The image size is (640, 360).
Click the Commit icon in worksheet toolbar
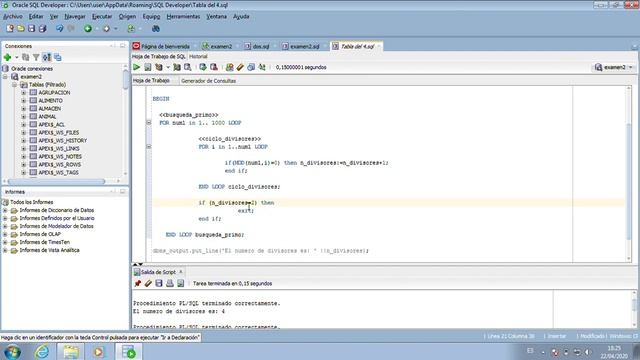203,67
